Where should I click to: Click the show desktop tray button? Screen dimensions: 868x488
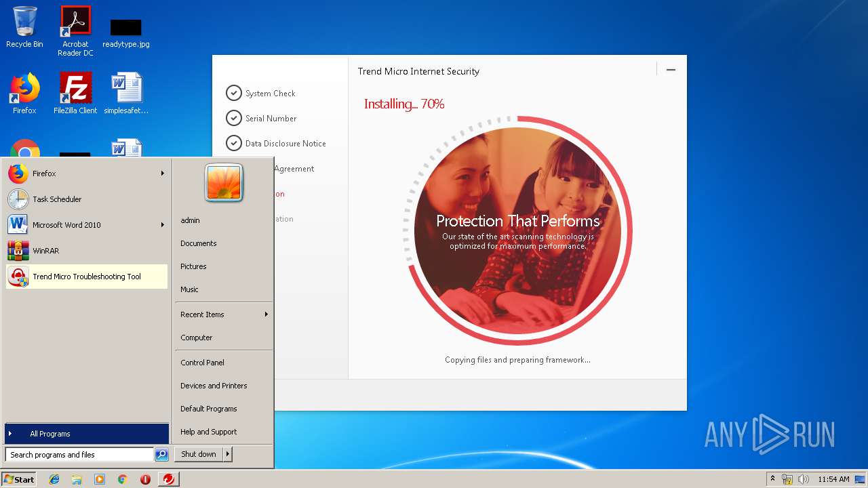pyautogui.click(x=861, y=479)
